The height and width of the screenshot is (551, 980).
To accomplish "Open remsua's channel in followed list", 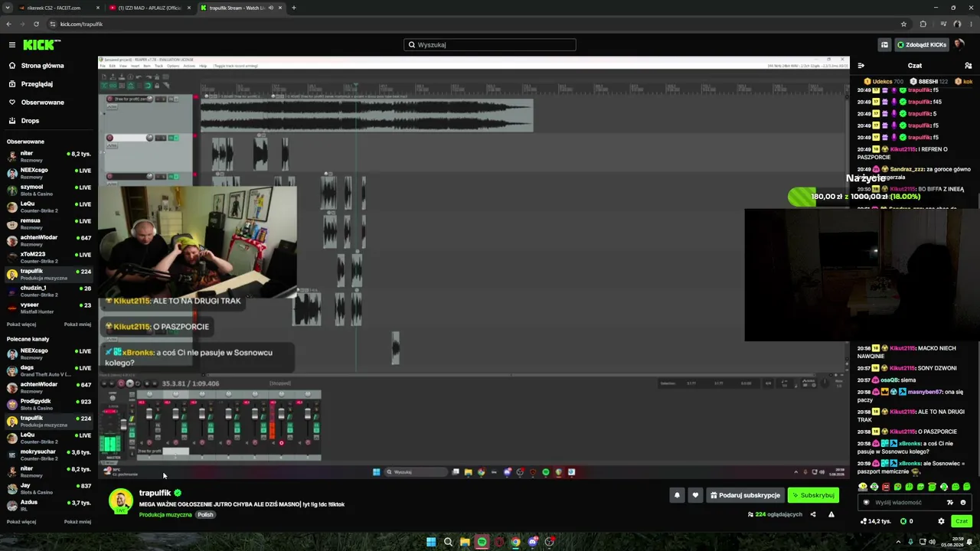I will pyautogui.click(x=49, y=223).
